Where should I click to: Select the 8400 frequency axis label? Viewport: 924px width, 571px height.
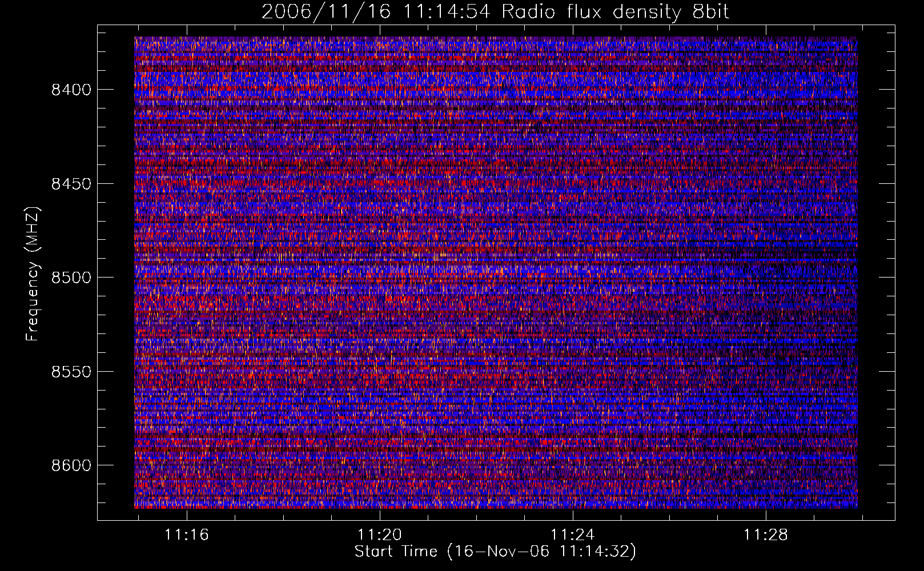[71, 90]
